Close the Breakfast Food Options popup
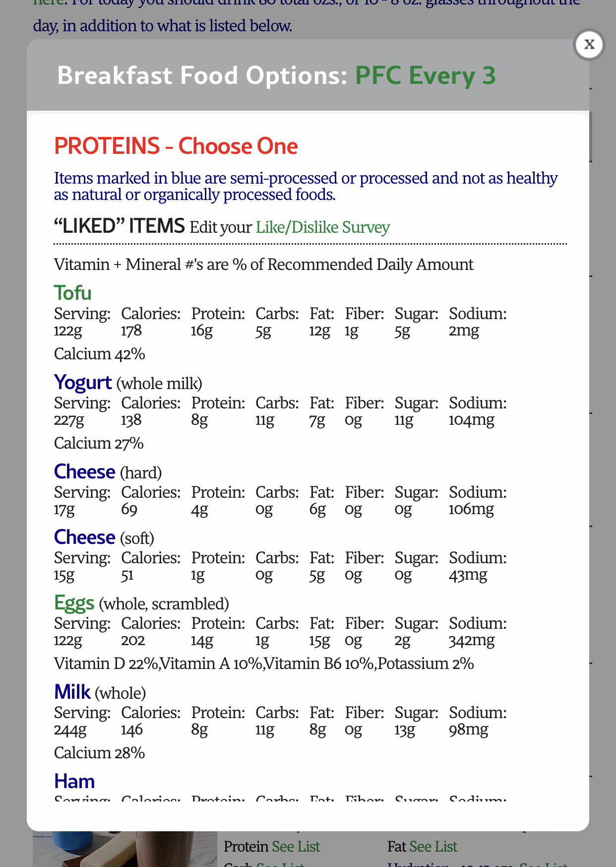 (x=589, y=45)
